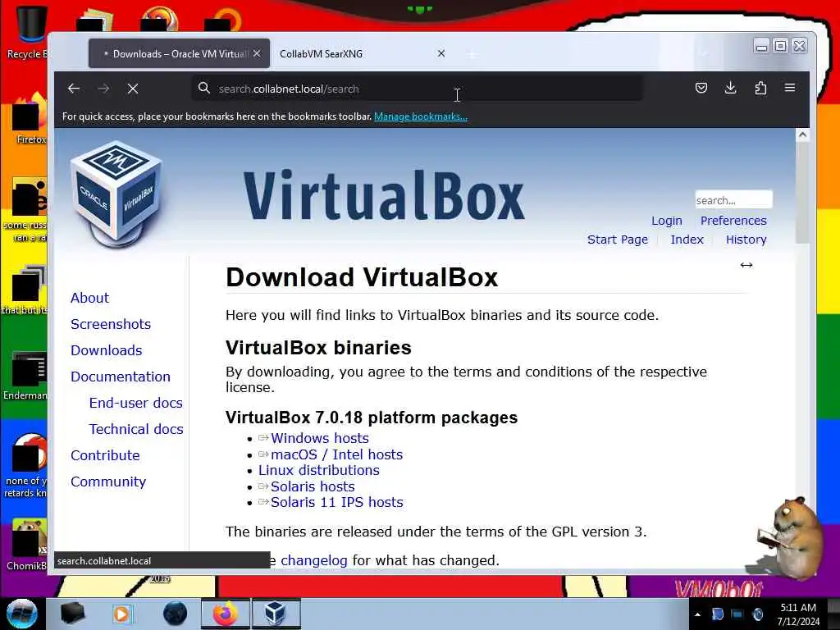Open End-user docs sidebar link
Image resolution: width=840 pixels, height=630 pixels.
(x=135, y=403)
